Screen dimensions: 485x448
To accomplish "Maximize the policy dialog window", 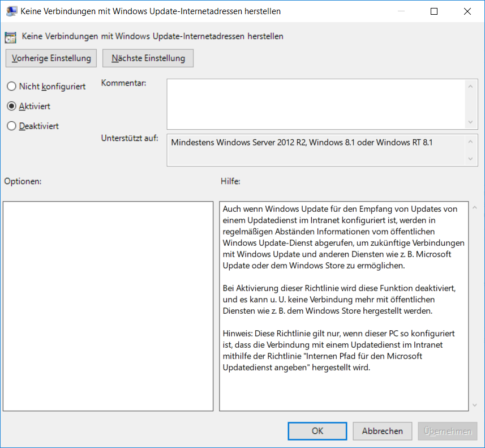I will [x=434, y=11].
